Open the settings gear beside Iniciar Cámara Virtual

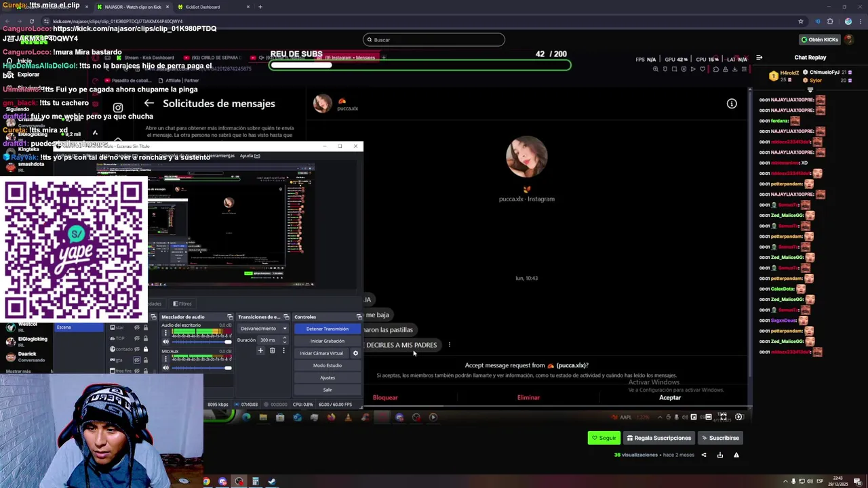point(355,353)
